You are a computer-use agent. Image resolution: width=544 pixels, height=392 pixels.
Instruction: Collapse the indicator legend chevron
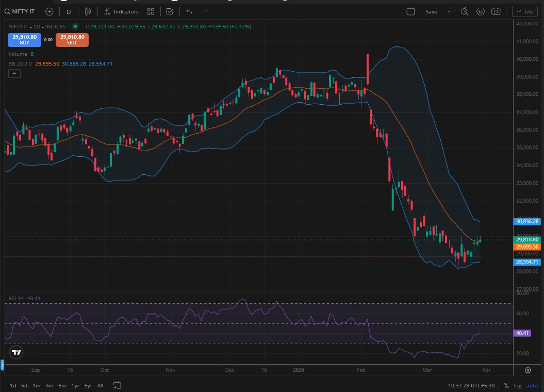click(x=14, y=74)
